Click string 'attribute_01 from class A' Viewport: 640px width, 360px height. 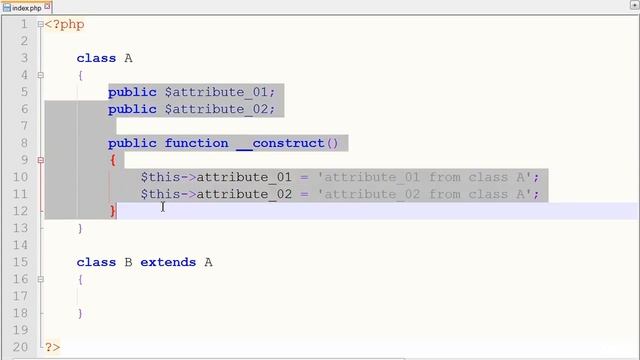click(424, 178)
